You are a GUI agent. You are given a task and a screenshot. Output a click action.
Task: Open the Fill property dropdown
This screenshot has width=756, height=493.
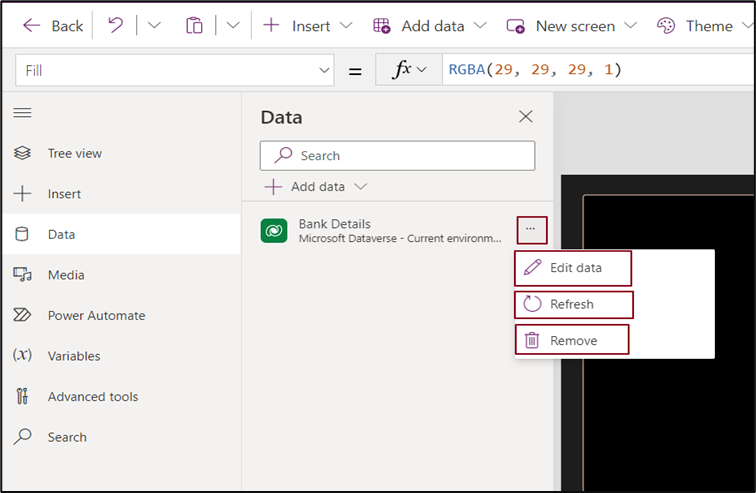tap(175, 70)
